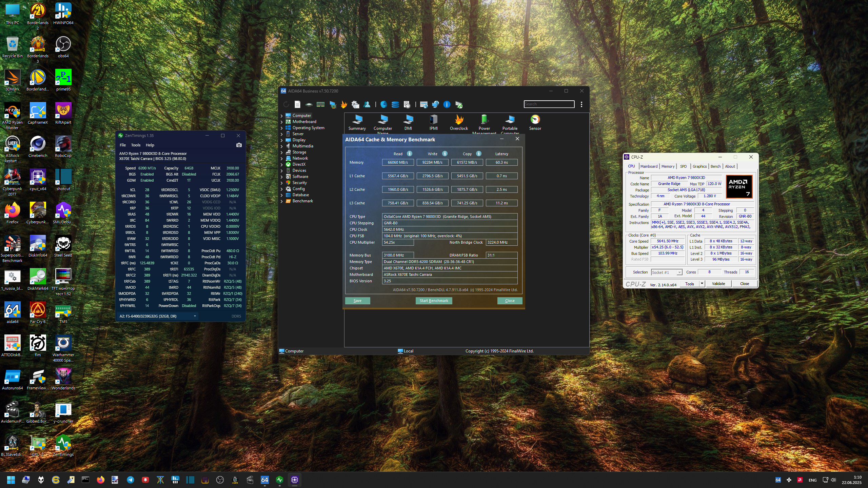The height and width of the screenshot is (488, 868).
Task: Expand the Motherboard tree node
Action: pos(281,122)
